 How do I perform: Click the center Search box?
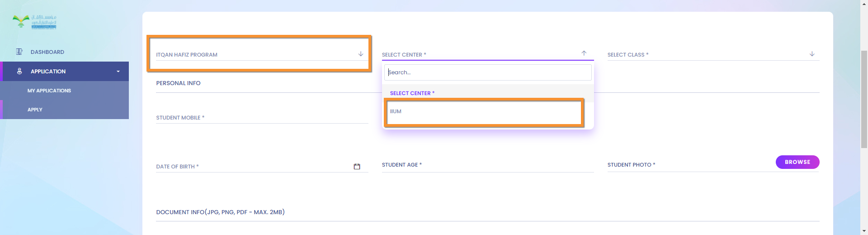pyautogui.click(x=488, y=72)
